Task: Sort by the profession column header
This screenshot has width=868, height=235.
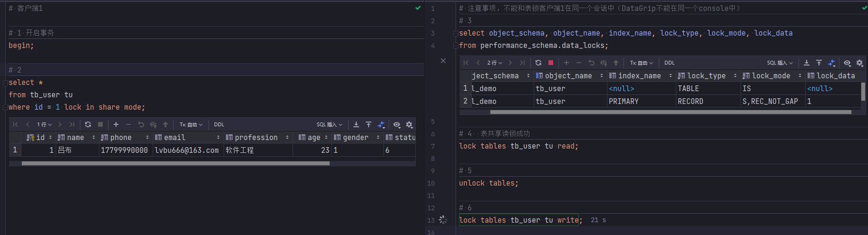Action: (x=257, y=138)
